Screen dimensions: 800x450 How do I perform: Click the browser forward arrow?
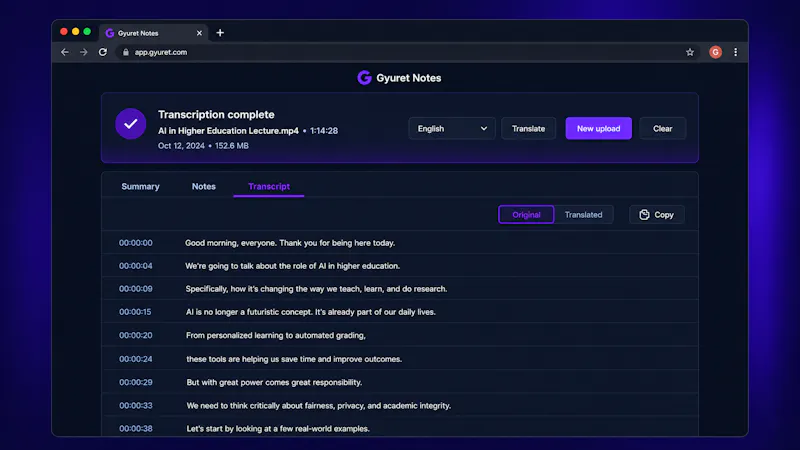click(84, 52)
